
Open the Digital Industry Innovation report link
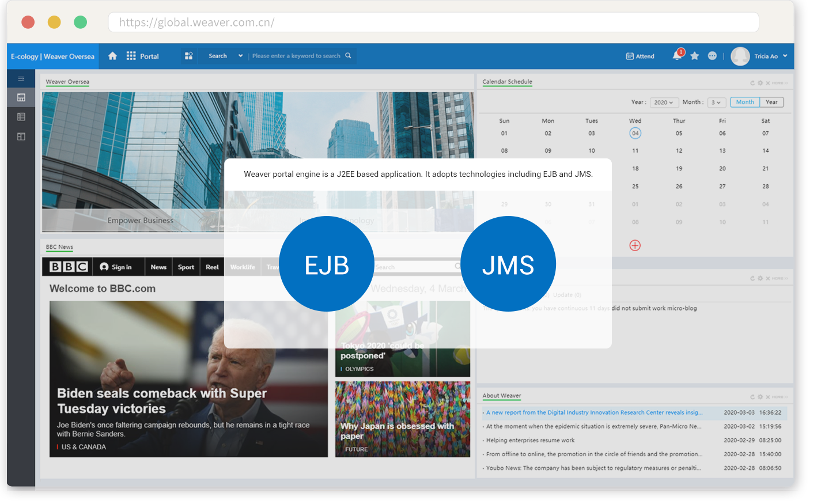point(594,412)
